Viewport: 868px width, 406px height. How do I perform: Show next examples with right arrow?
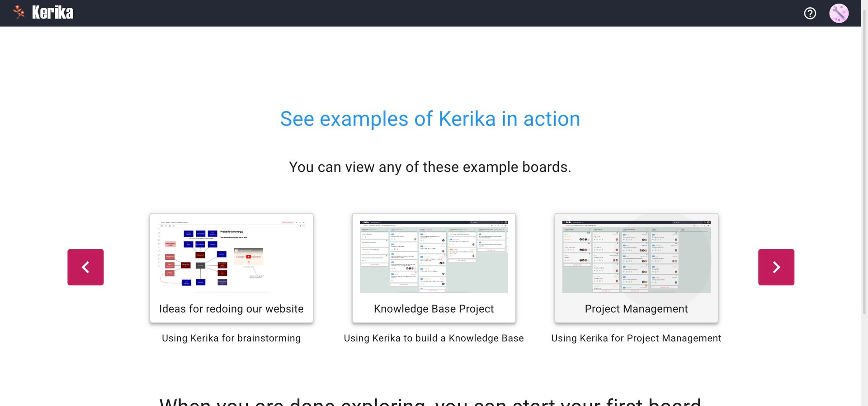coord(776,267)
